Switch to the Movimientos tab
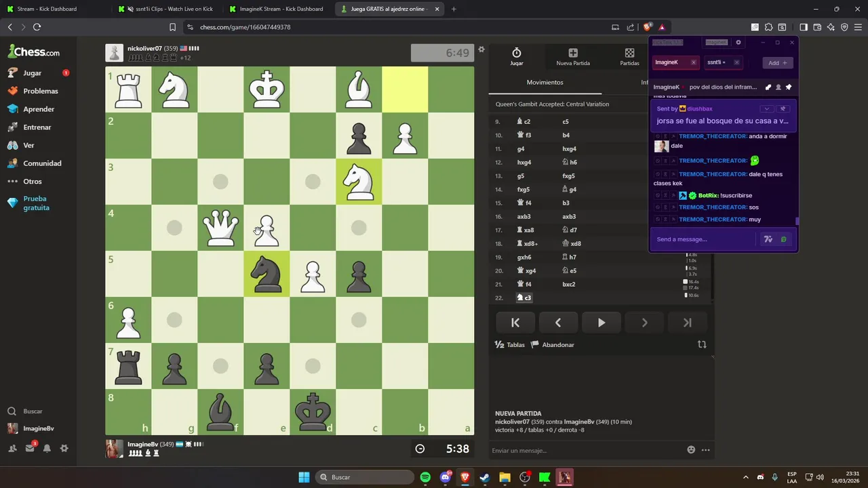868x488 pixels. tap(545, 83)
